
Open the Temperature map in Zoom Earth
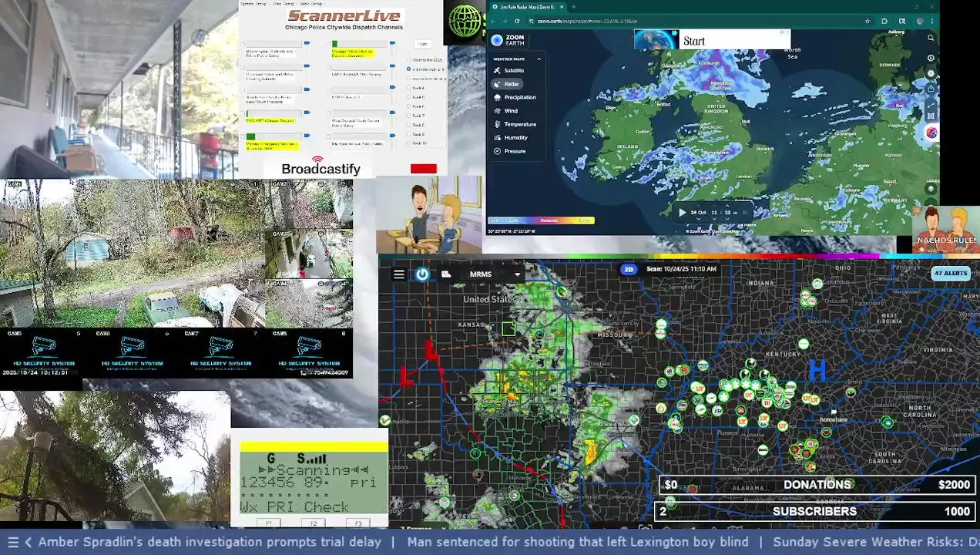[x=515, y=124]
